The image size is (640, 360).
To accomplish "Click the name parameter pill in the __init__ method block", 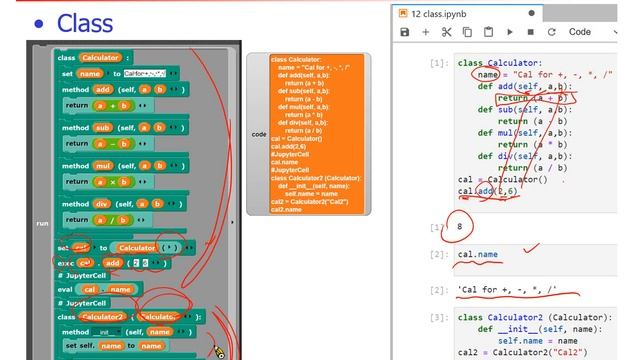I will click(x=160, y=332).
